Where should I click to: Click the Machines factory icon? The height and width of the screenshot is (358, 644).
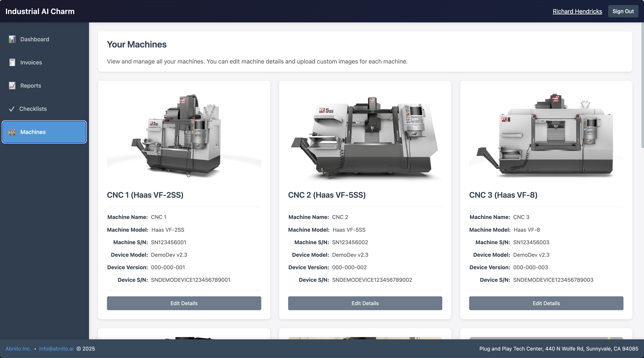(x=12, y=132)
